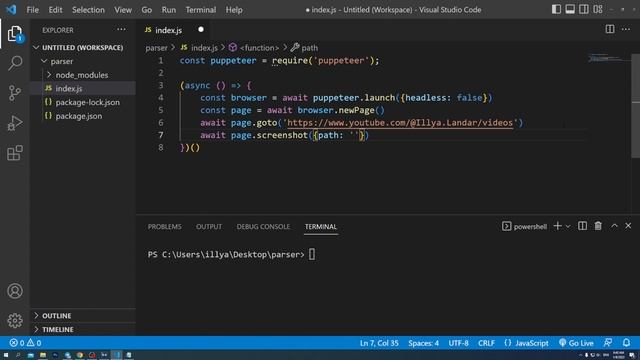Click Go Live in the status bar

pos(576,343)
